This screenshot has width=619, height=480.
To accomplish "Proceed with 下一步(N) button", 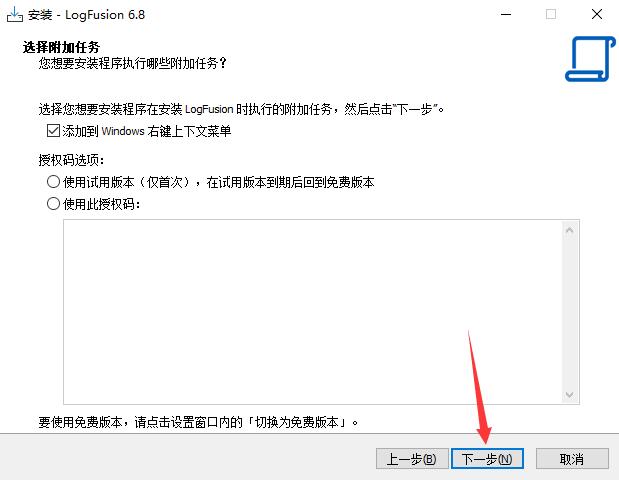I will click(487, 459).
